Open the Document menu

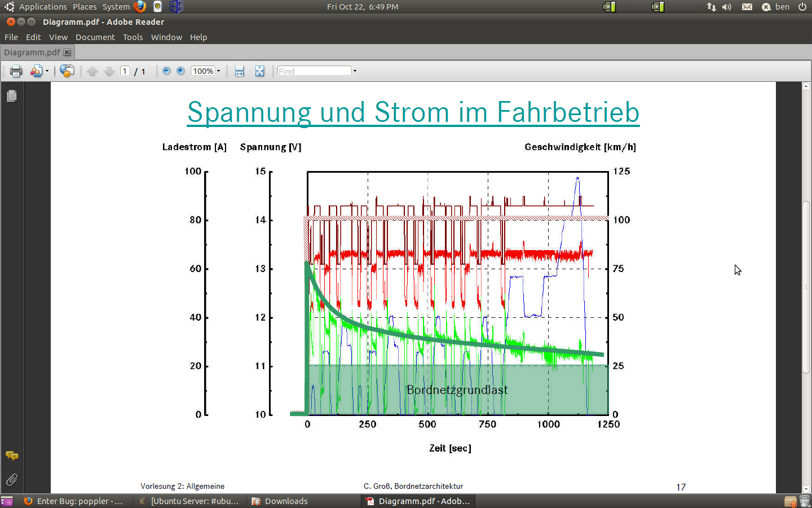point(95,37)
